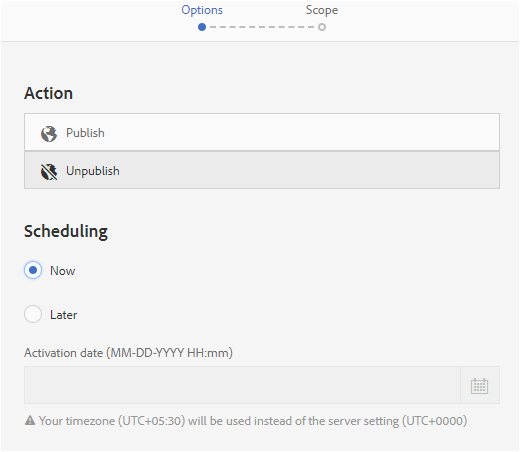The image size is (520, 452).
Task: Select the Later radio button
Action: pyautogui.click(x=33, y=314)
